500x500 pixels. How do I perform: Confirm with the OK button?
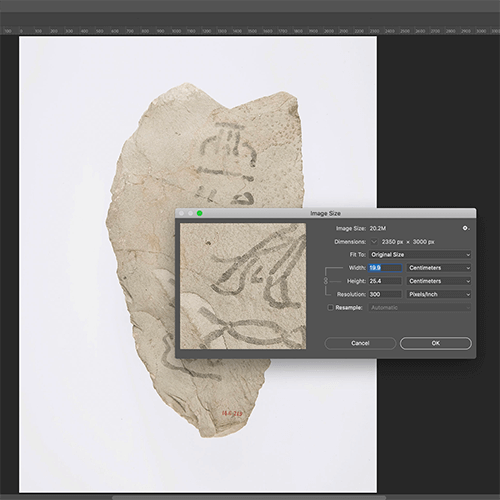coord(436,343)
